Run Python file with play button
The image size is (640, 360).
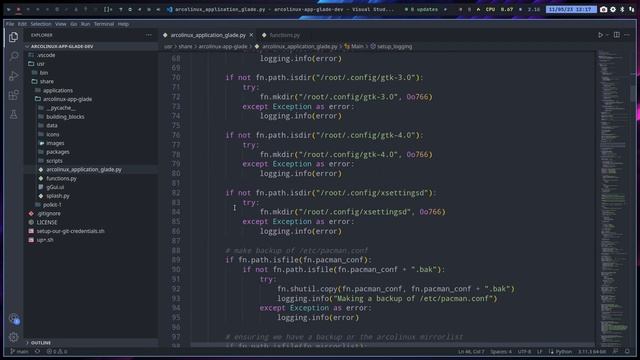point(600,35)
